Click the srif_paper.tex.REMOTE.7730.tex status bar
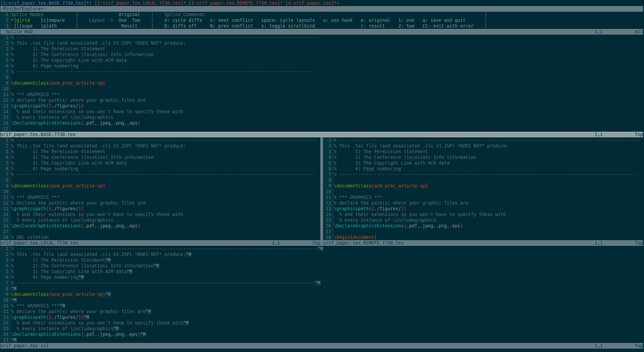Screen dimensions: 644x352 (x=483, y=243)
